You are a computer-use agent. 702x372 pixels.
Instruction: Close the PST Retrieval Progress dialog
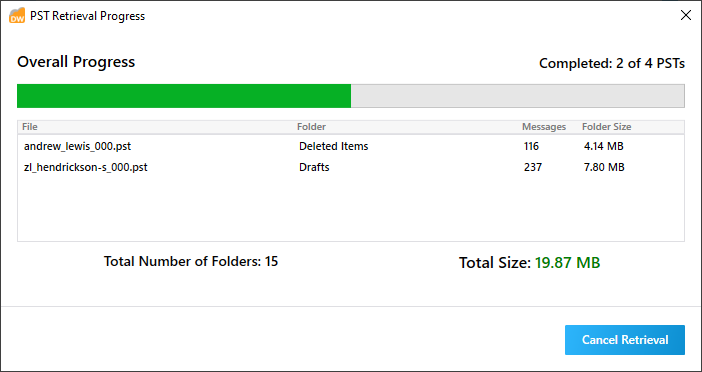point(685,16)
